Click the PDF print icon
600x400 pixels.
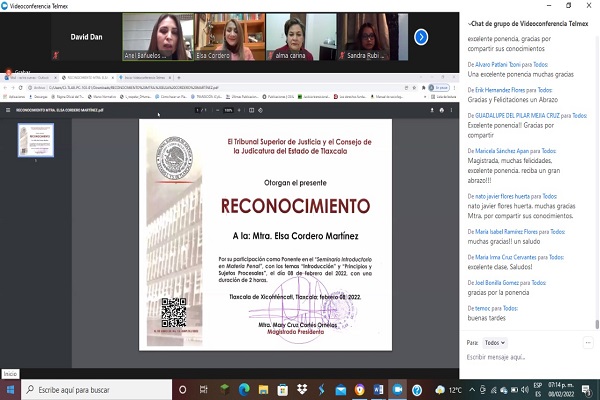click(x=443, y=109)
